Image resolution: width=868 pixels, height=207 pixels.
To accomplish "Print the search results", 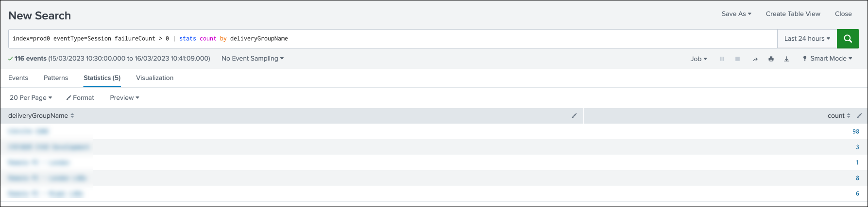I will (x=771, y=59).
